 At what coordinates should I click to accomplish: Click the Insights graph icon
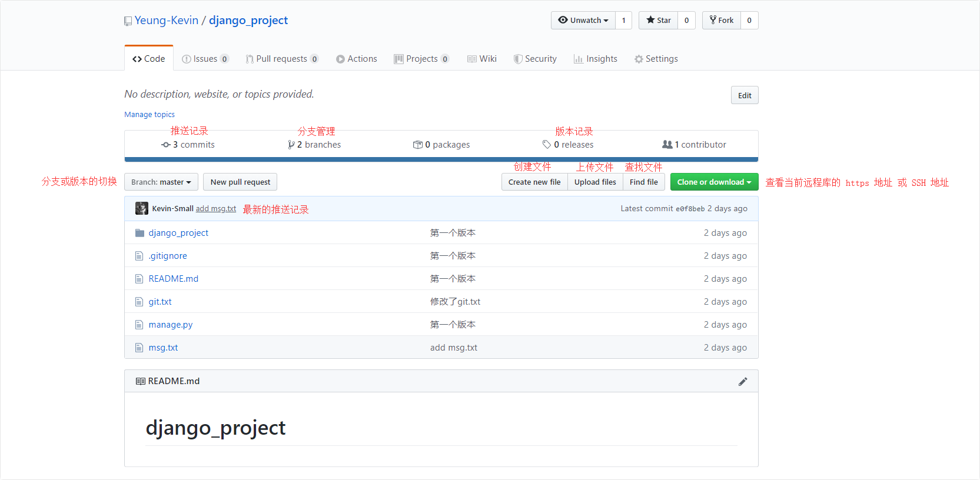(x=579, y=59)
